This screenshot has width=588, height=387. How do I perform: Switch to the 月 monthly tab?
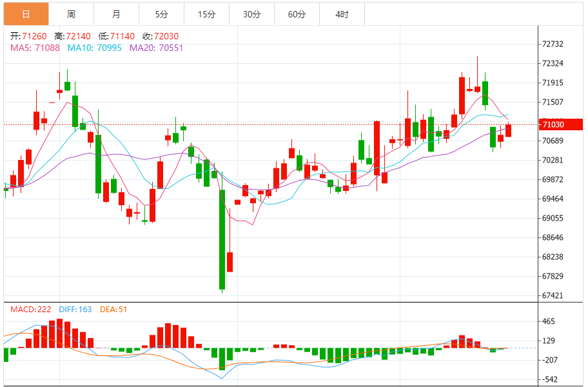click(116, 14)
